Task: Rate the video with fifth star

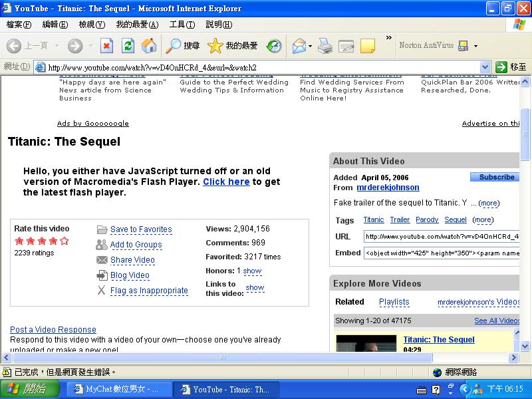Action: [64, 241]
